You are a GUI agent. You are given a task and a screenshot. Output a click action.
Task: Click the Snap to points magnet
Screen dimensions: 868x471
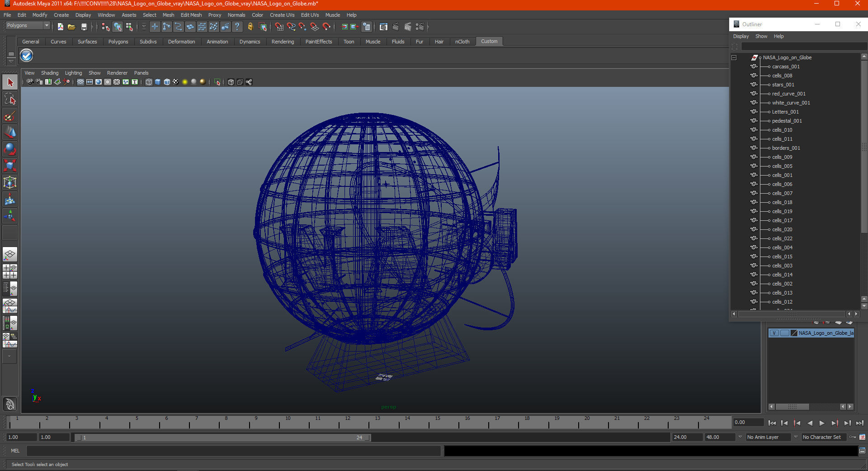(302, 27)
